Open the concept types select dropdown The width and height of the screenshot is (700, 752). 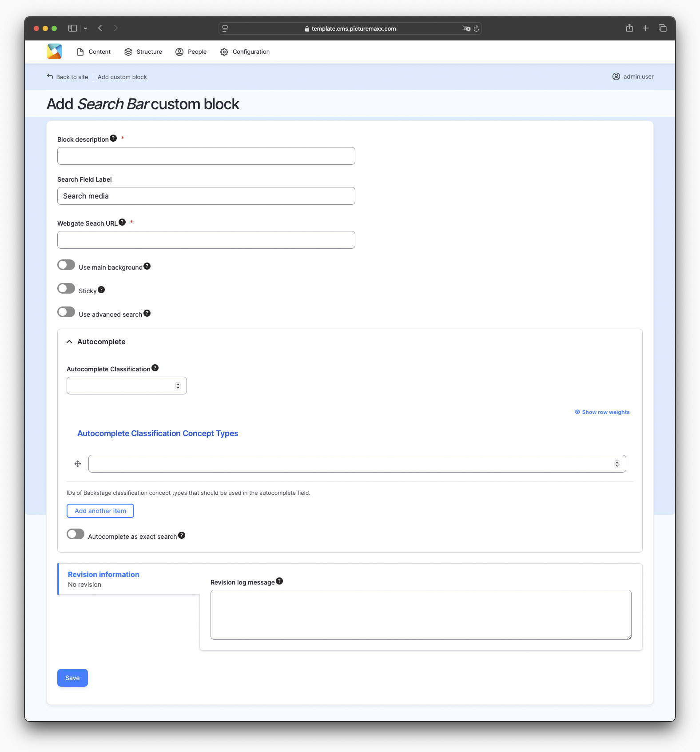357,464
